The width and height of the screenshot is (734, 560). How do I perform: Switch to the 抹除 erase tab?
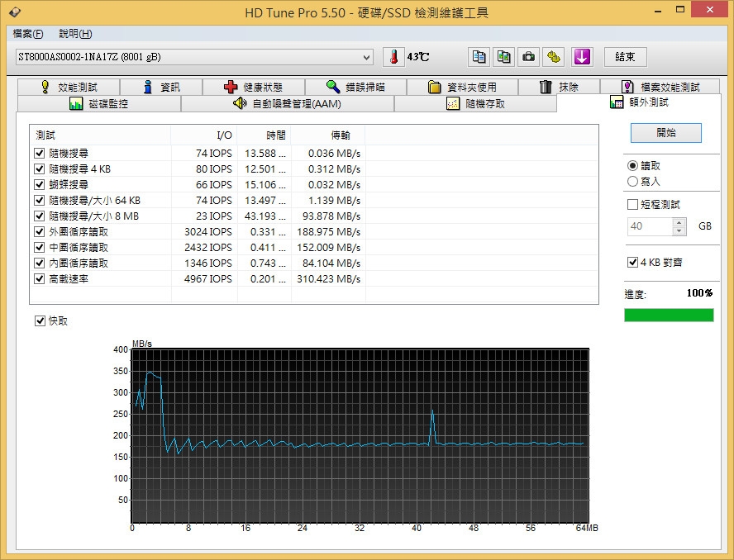point(560,87)
